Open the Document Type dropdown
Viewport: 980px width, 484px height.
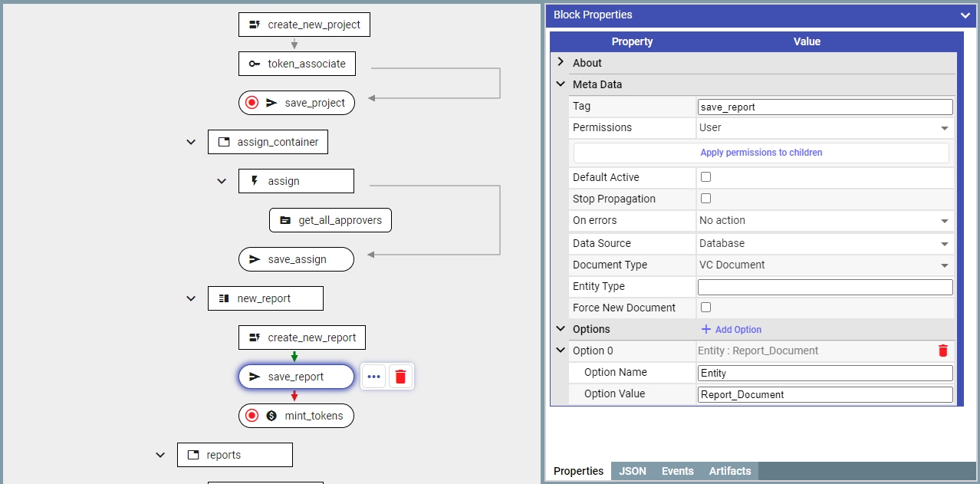[824, 265]
